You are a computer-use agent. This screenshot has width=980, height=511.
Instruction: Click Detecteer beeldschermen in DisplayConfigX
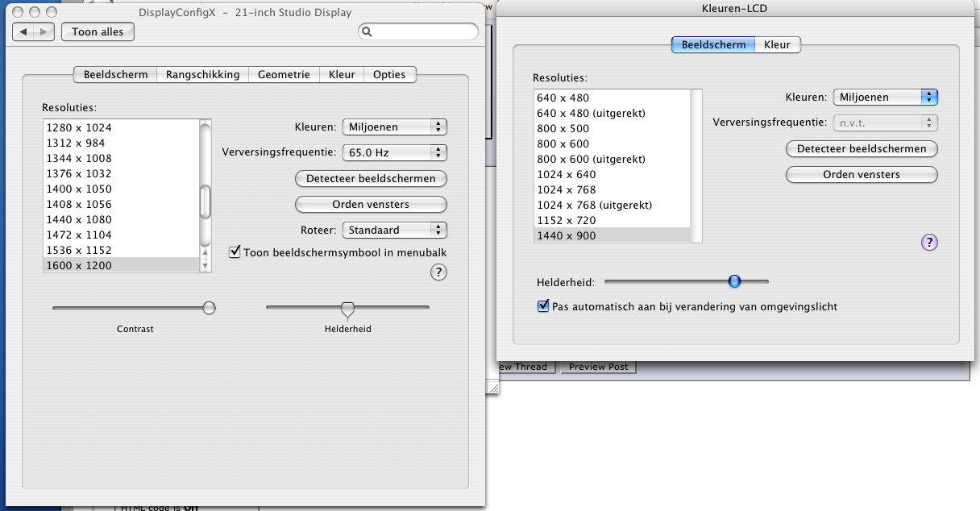pyautogui.click(x=371, y=178)
